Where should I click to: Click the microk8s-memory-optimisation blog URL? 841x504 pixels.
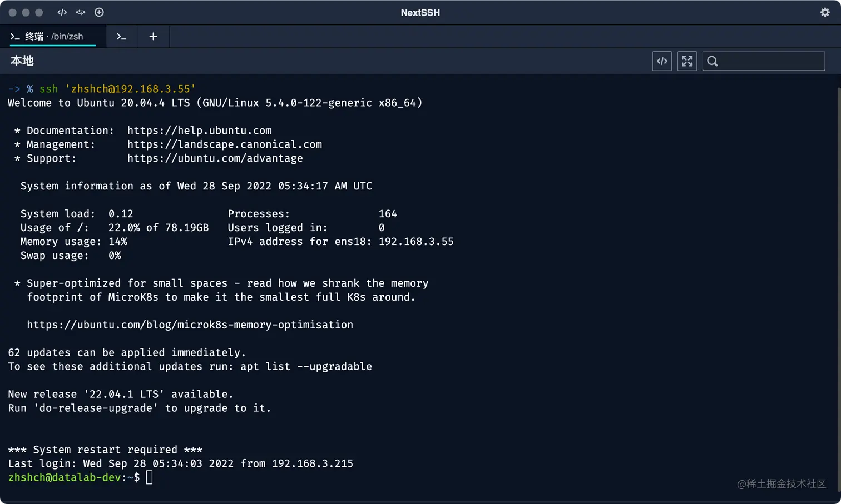(x=190, y=325)
